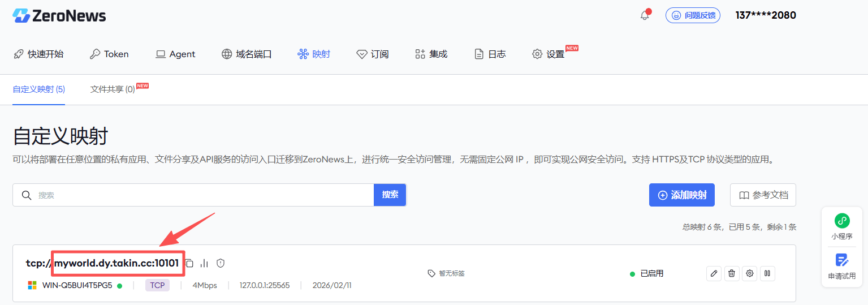Open the Token menu item
The image size is (868, 305).
(x=109, y=54)
